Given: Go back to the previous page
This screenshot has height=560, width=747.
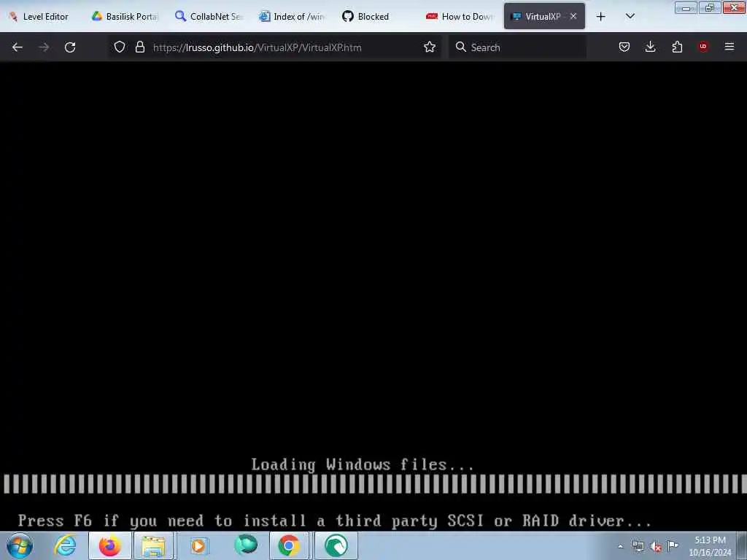Looking at the screenshot, I should pos(18,47).
